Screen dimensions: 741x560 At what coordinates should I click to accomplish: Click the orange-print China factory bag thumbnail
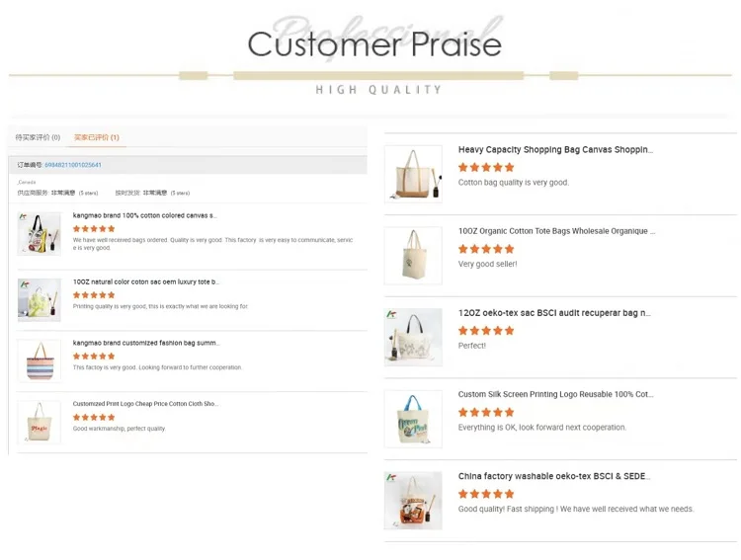point(413,501)
